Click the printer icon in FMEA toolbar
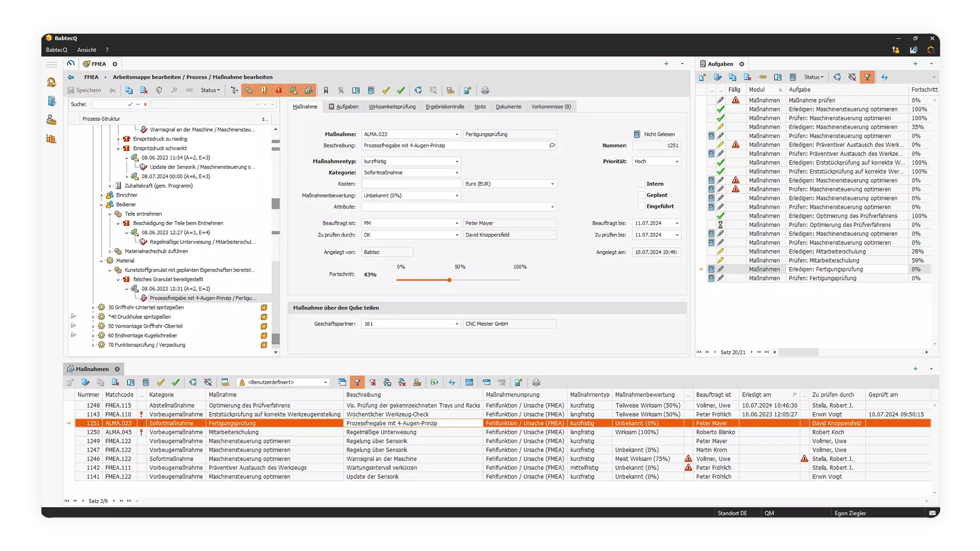Image resolution: width=980 pixels, height=551 pixels. 485,90
